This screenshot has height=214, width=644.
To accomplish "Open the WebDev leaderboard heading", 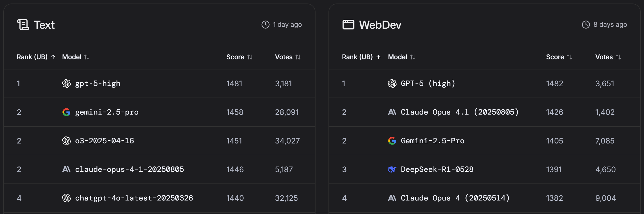I will point(380,25).
